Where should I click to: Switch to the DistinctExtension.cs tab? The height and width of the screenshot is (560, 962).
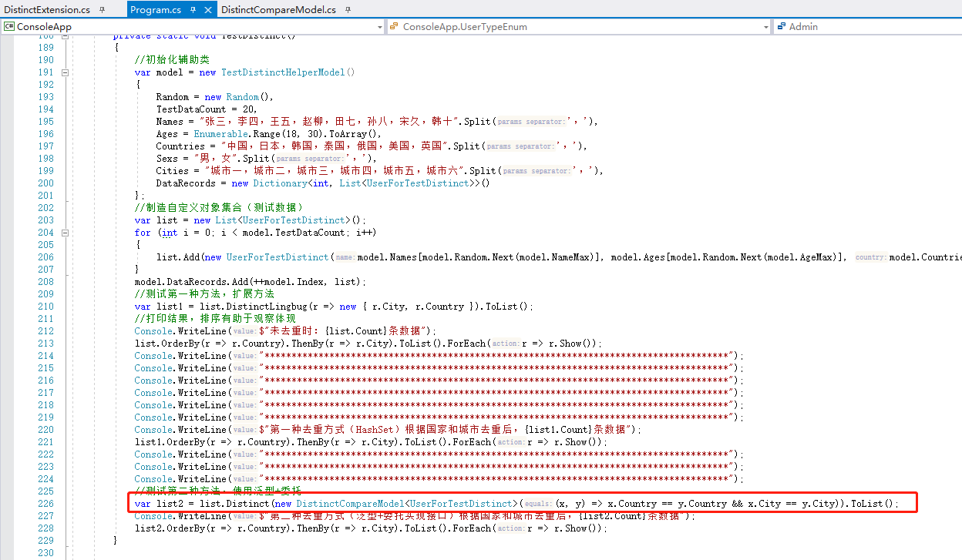[47, 10]
